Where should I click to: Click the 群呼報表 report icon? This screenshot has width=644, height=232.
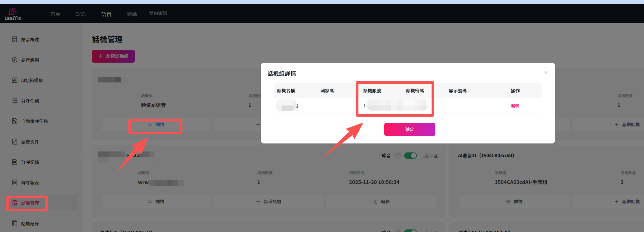click(x=14, y=182)
